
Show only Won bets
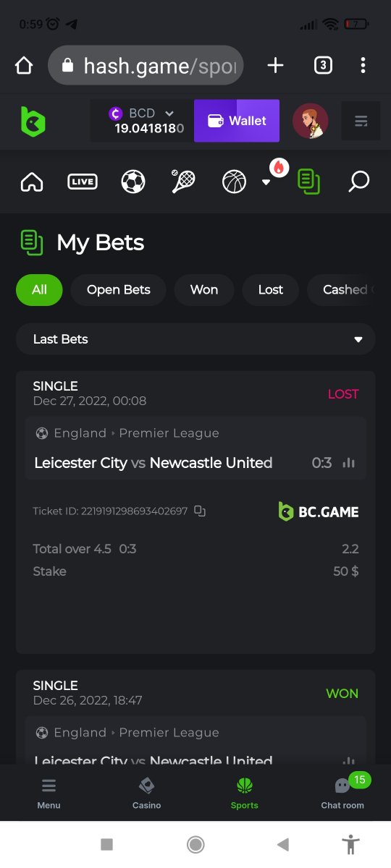click(204, 290)
